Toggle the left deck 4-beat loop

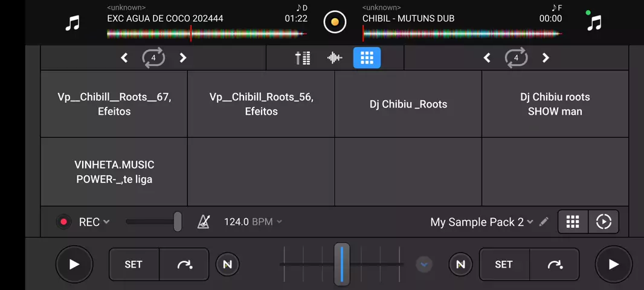point(153,57)
